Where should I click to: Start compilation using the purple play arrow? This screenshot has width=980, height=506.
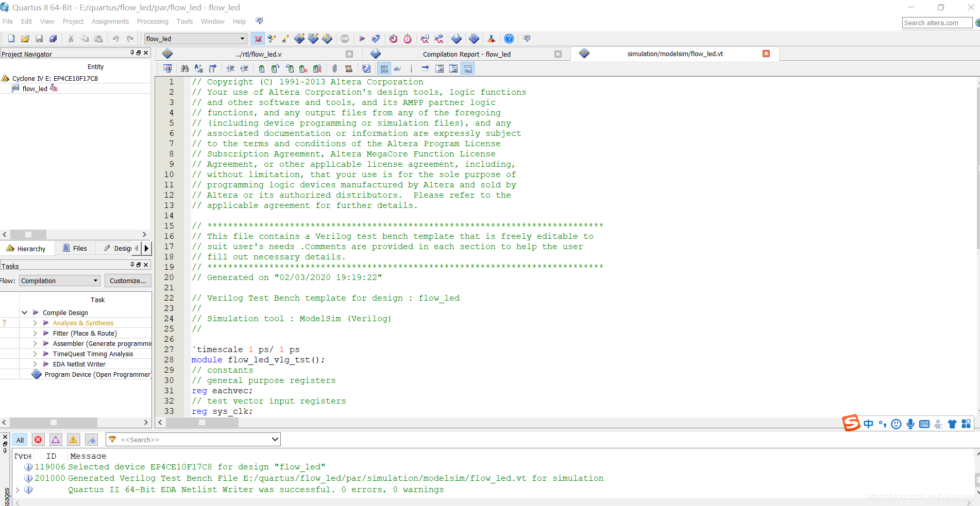[362, 39]
